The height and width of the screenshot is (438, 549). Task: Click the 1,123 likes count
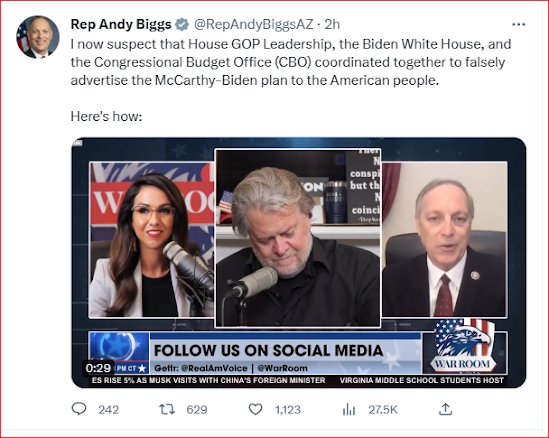(288, 409)
